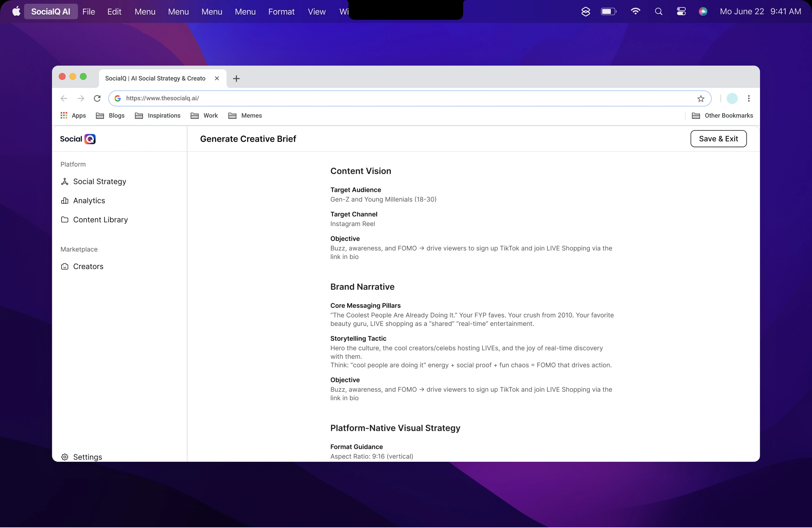This screenshot has height=528, width=812.
Task: Open the Content Library folder
Action: pos(94,220)
